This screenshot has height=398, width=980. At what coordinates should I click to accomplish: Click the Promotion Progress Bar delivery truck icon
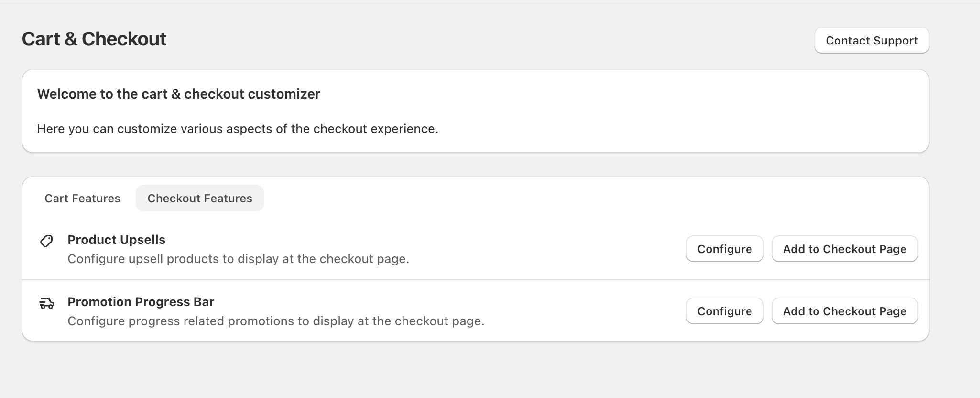46,303
